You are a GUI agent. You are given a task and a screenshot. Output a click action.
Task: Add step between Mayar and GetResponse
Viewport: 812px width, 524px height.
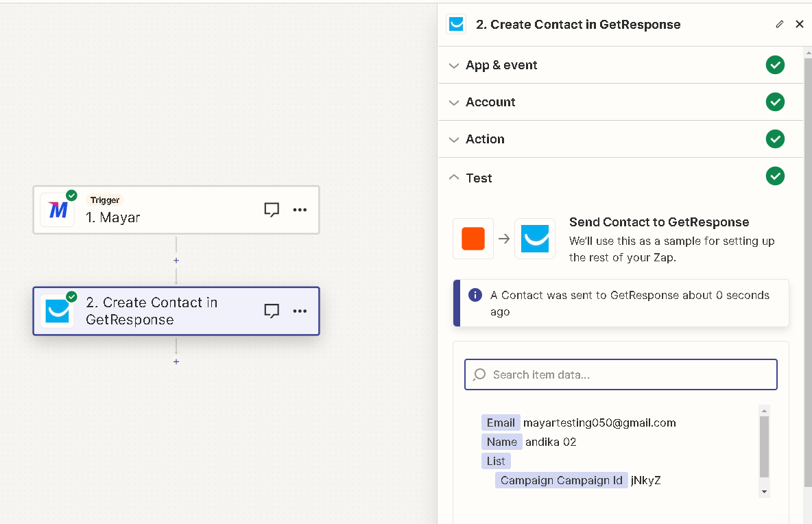click(x=176, y=261)
